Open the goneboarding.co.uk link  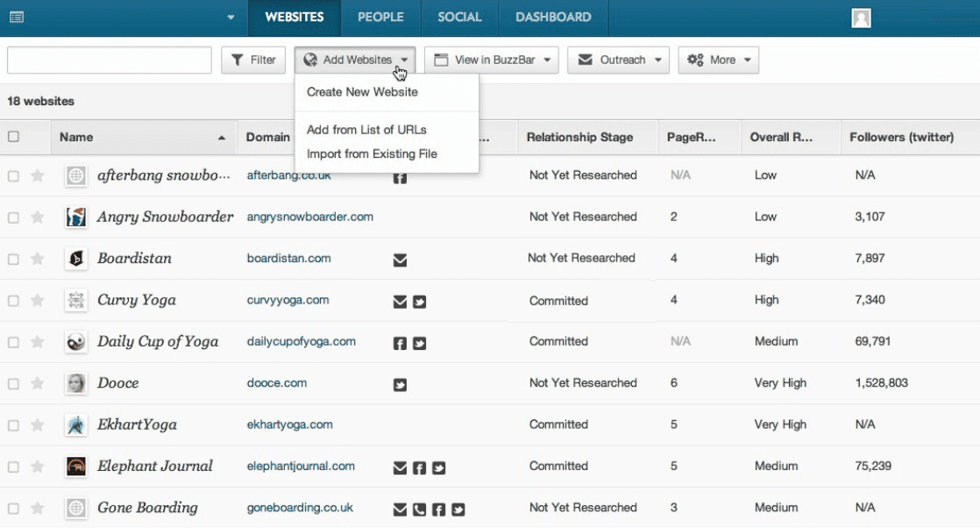(x=300, y=507)
